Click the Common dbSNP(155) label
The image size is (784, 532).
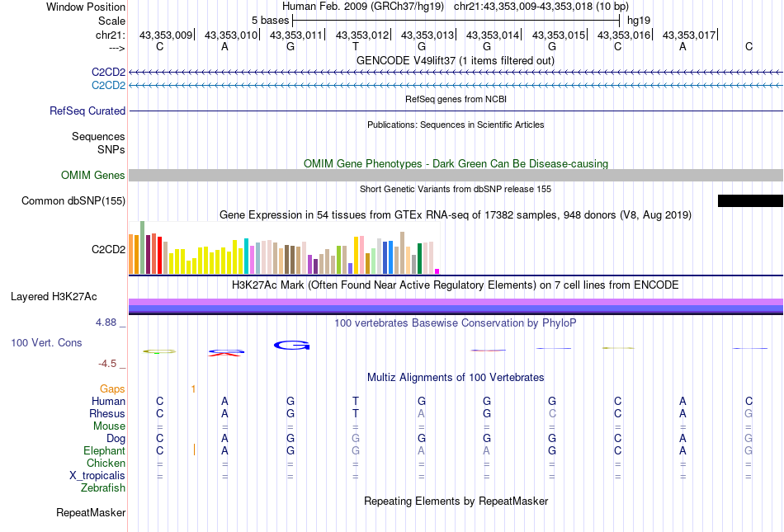[x=73, y=200]
